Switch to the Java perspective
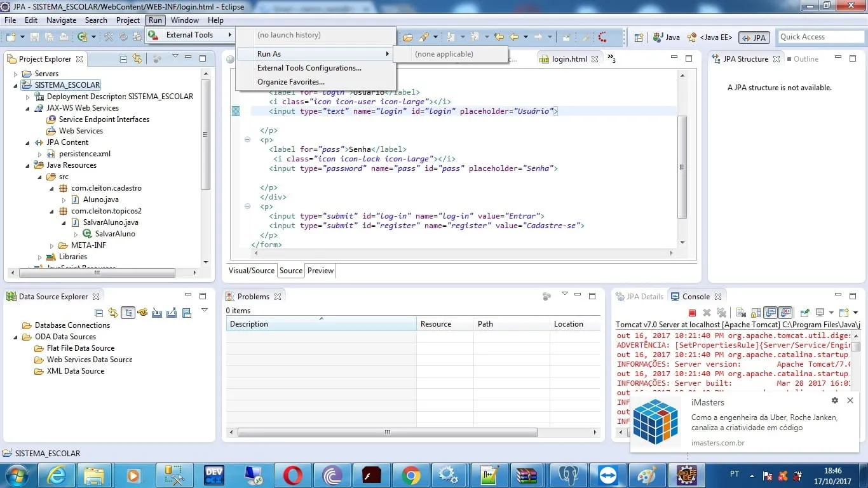 (666, 37)
